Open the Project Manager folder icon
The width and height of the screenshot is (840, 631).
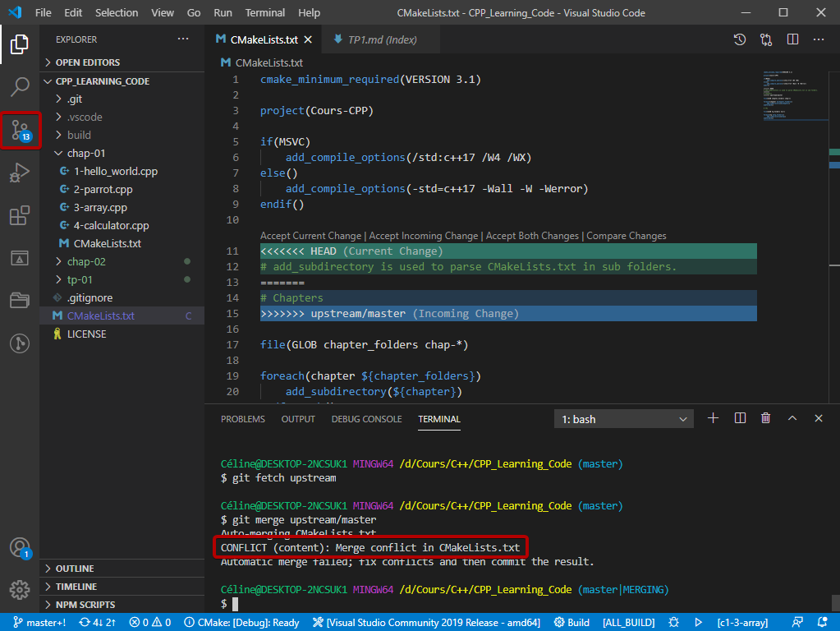pos(19,300)
